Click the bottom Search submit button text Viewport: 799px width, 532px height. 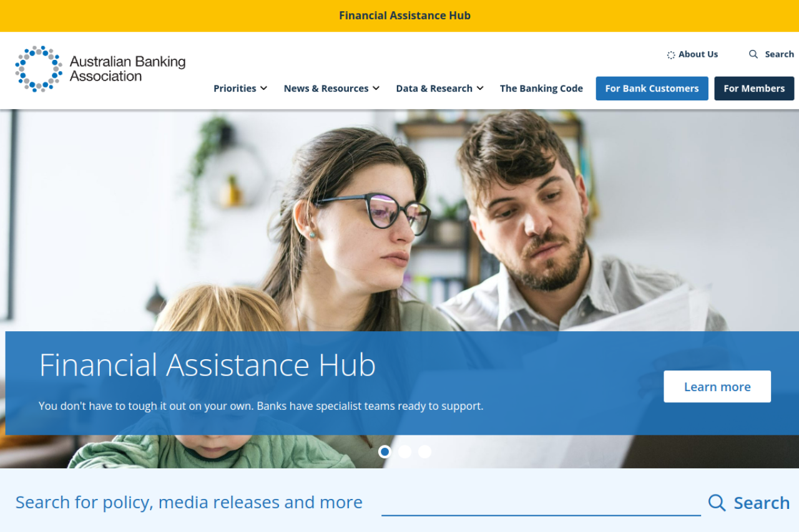click(762, 503)
